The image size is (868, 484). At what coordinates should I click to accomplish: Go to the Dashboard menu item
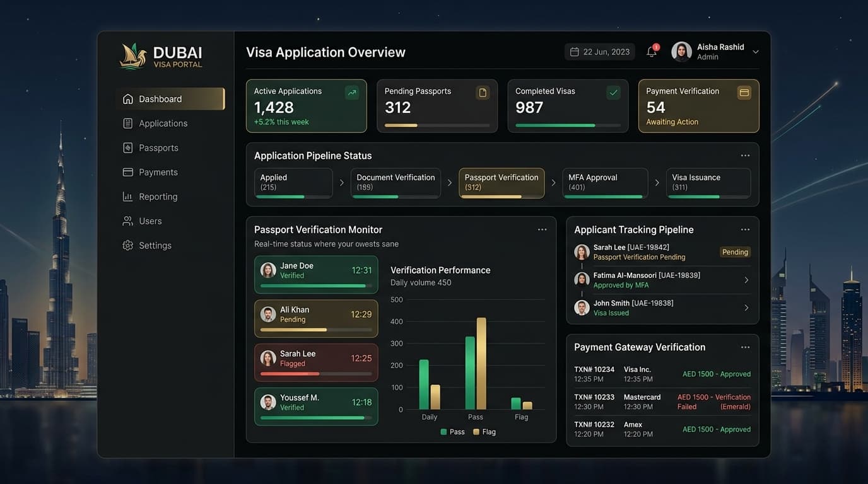170,99
